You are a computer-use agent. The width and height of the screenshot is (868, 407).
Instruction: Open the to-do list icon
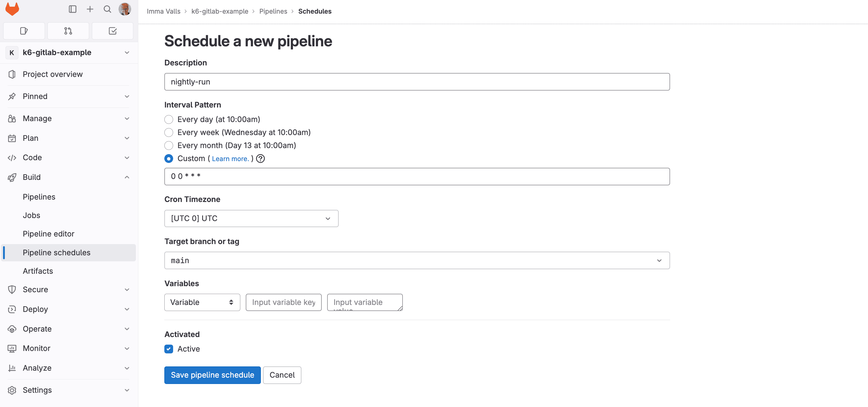click(x=113, y=31)
